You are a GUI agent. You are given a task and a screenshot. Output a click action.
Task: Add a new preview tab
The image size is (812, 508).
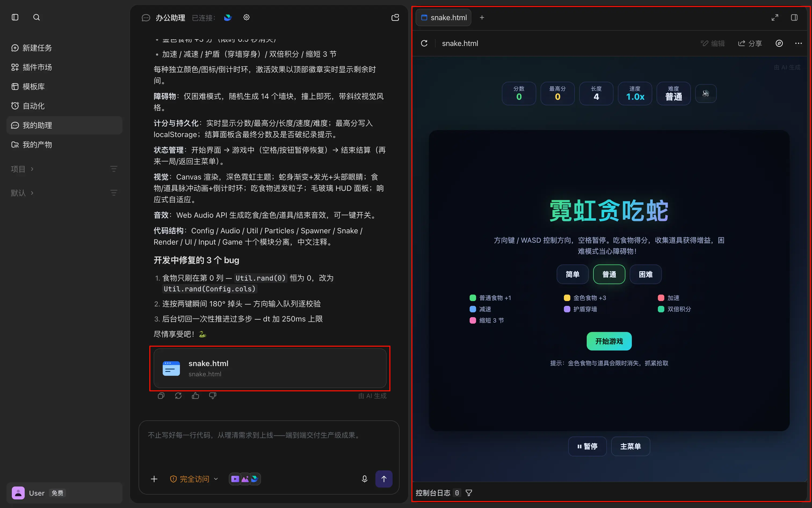point(482,17)
